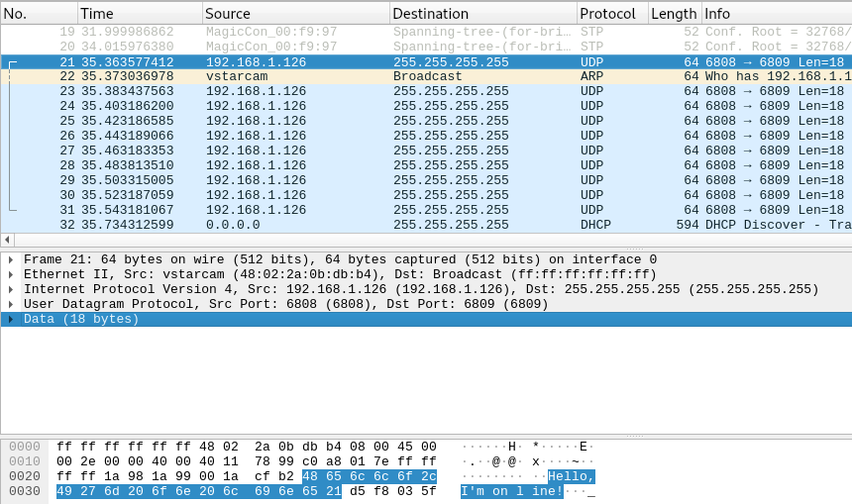This screenshot has height=504, width=852.
Task: Sort by Length column header
Action: pos(675,14)
